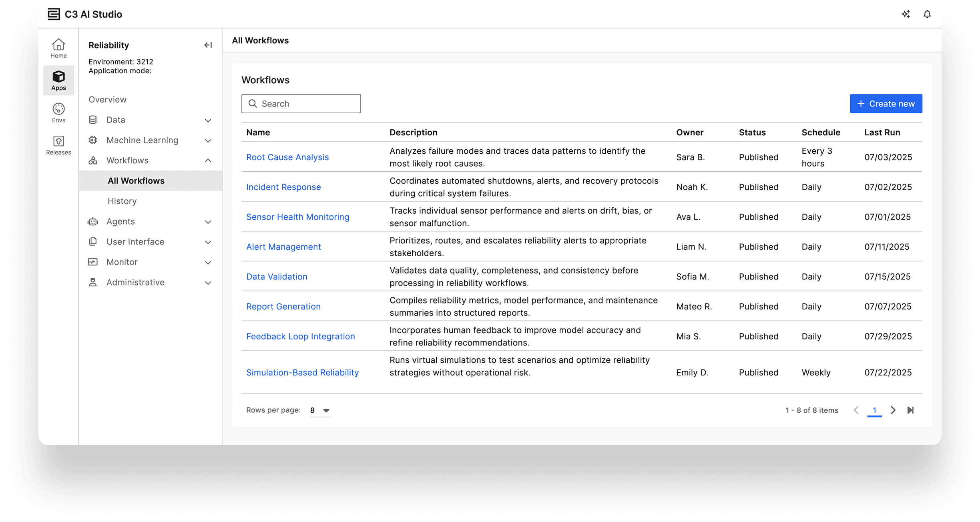Toggle the C3 AI Studio menu icon
This screenshot has height=522, width=980.
click(54, 14)
